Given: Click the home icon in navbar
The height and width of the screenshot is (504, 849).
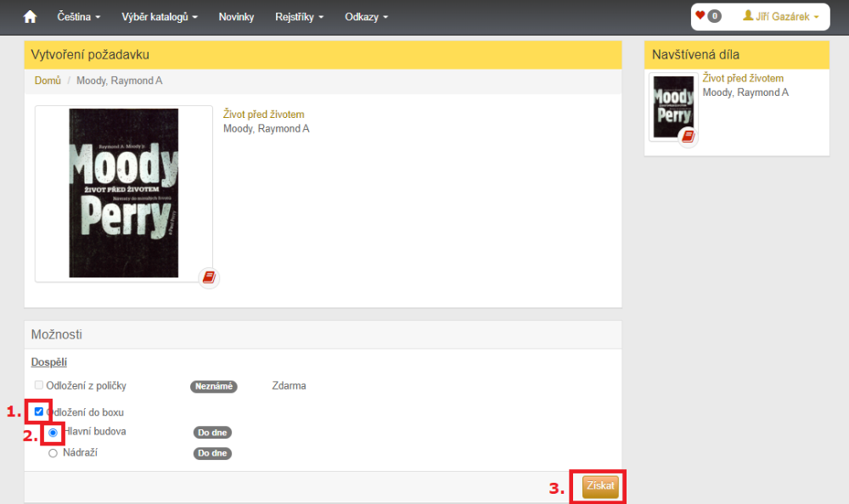Looking at the screenshot, I should (x=31, y=17).
